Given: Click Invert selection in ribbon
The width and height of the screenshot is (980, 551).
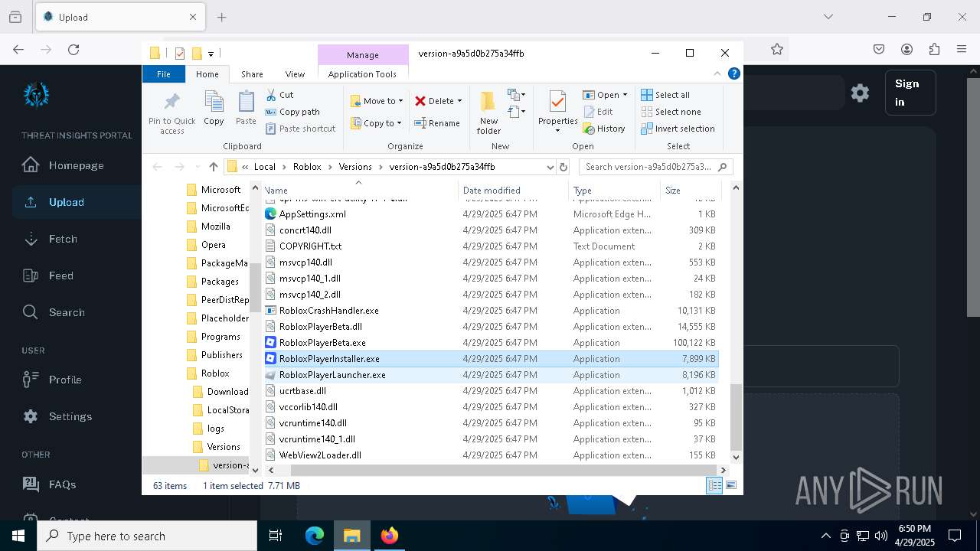Looking at the screenshot, I should pyautogui.click(x=678, y=129).
